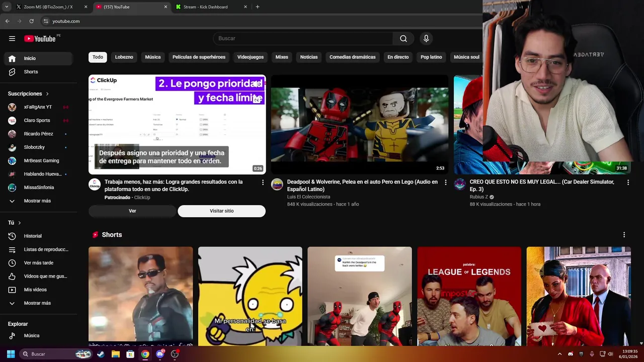Select the En directo chip
Screen dimensions: 644x362
398,57
